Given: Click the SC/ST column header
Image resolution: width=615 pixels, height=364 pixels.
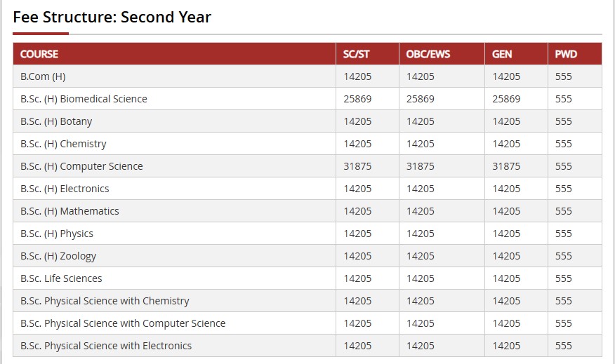Looking at the screenshot, I should coord(357,54).
